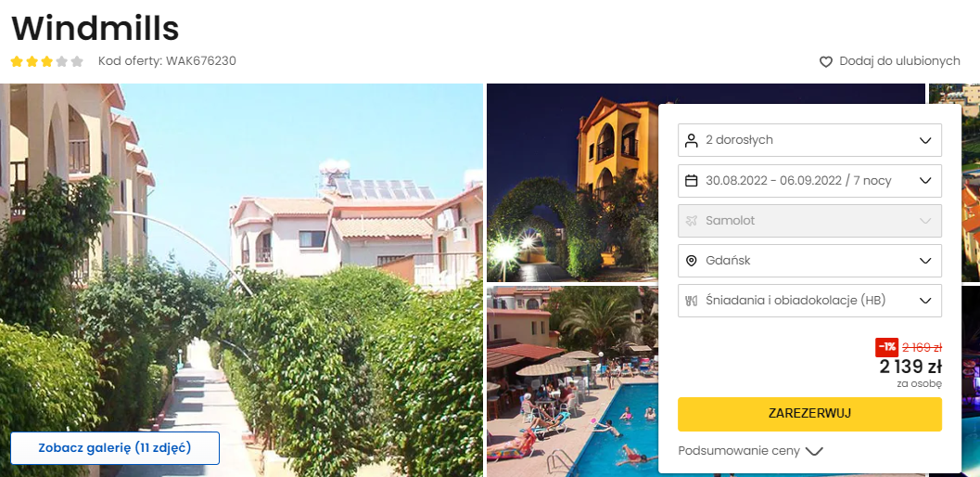Viewport: 980px width, 477px height.
Task: Expand Podsumowanie ceny price summary
Action: click(x=750, y=451)
